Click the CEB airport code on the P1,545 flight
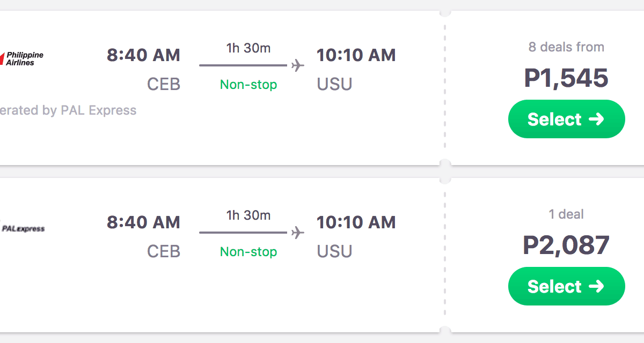The height and width of the screenshot is (343, 644). (164, 85)
